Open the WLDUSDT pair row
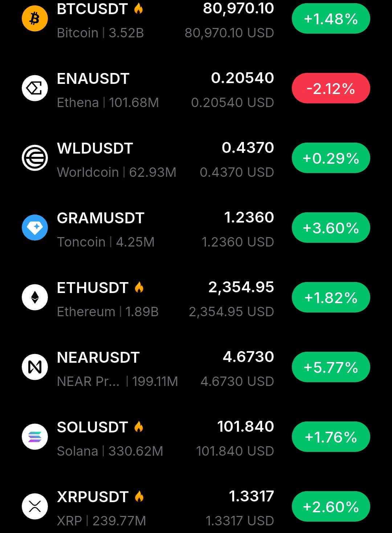Viewport: 392px width, 533px height. pyautogui.click(x=196, y=158)
